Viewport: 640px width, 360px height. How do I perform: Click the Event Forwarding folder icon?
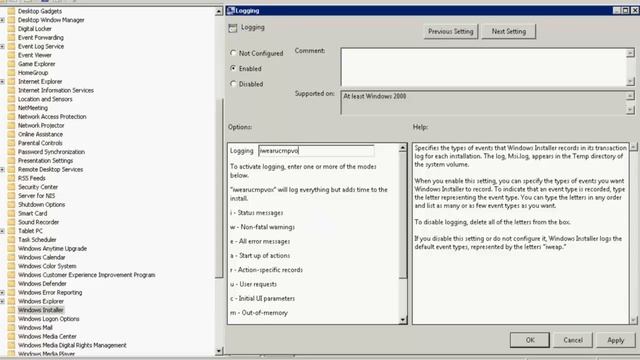[x=11, y=38]
